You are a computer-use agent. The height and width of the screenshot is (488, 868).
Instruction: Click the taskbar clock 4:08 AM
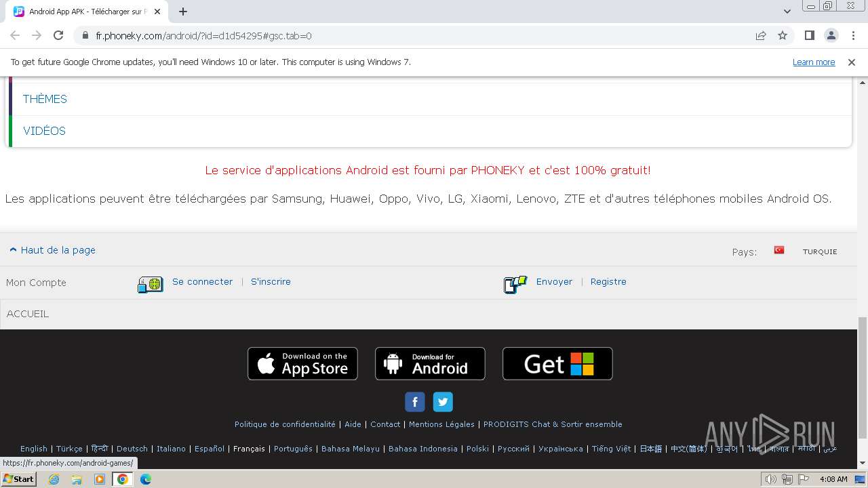[833, 479]
